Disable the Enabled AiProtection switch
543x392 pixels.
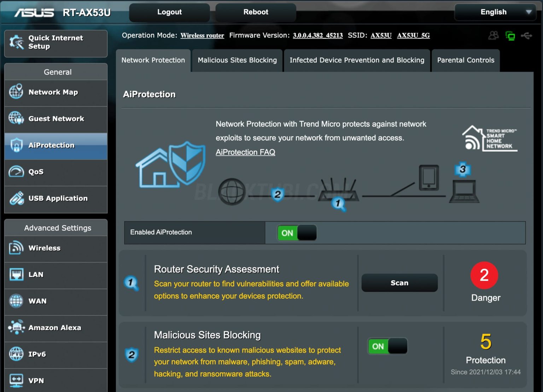[296, 232]
